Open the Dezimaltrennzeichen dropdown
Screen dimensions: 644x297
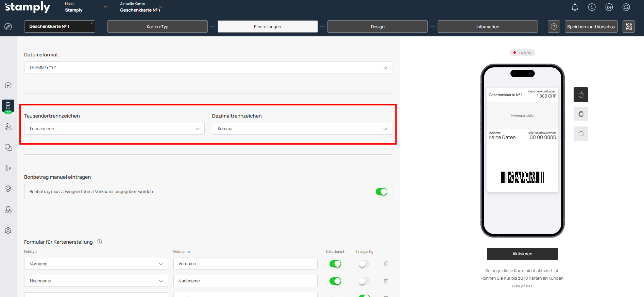tap(302, 129)
